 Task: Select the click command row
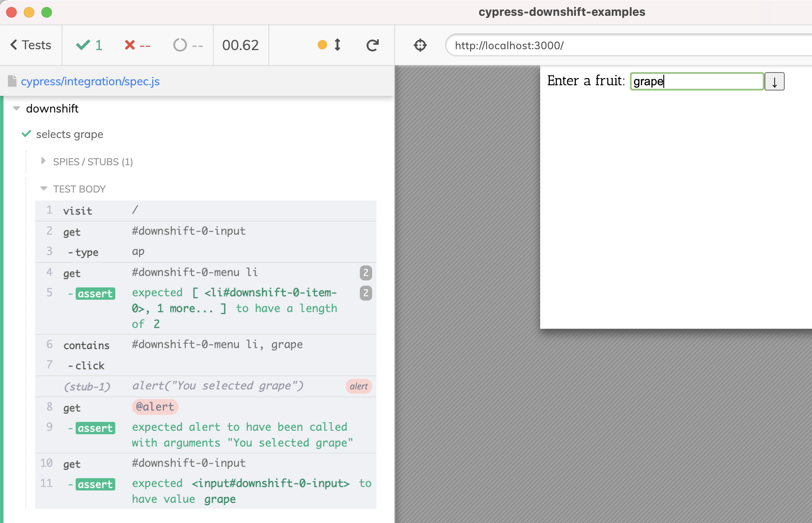point(206,365)
